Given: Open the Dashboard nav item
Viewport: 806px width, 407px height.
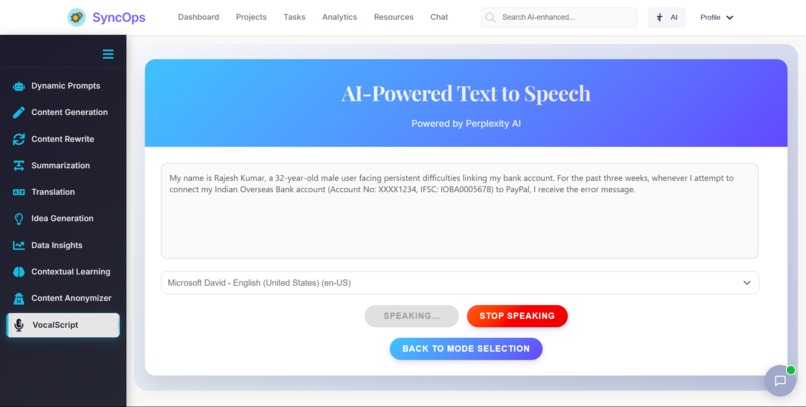Looking at the screenshot, I should [198, 17].
